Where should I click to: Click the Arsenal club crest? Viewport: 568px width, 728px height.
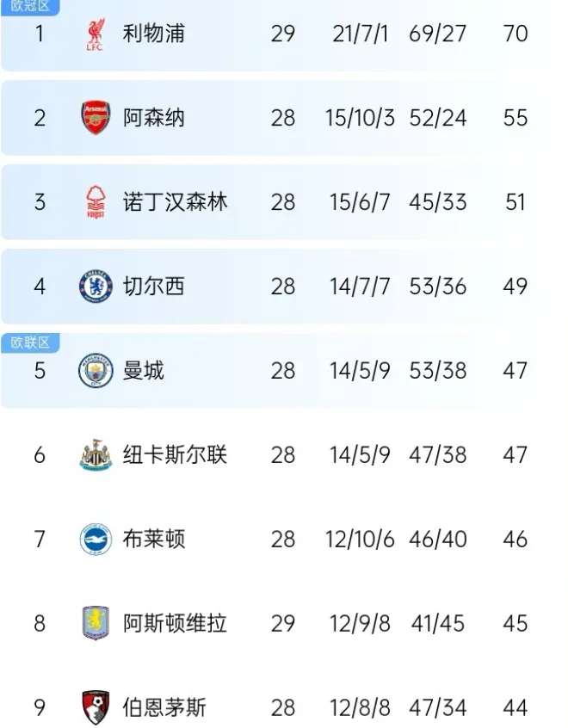[96, 118]
